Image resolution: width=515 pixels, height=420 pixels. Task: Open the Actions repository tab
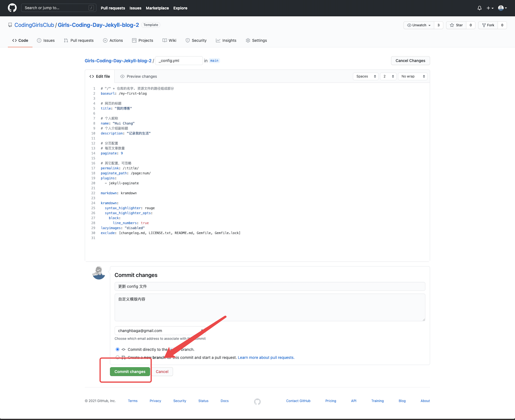point(113,40)
